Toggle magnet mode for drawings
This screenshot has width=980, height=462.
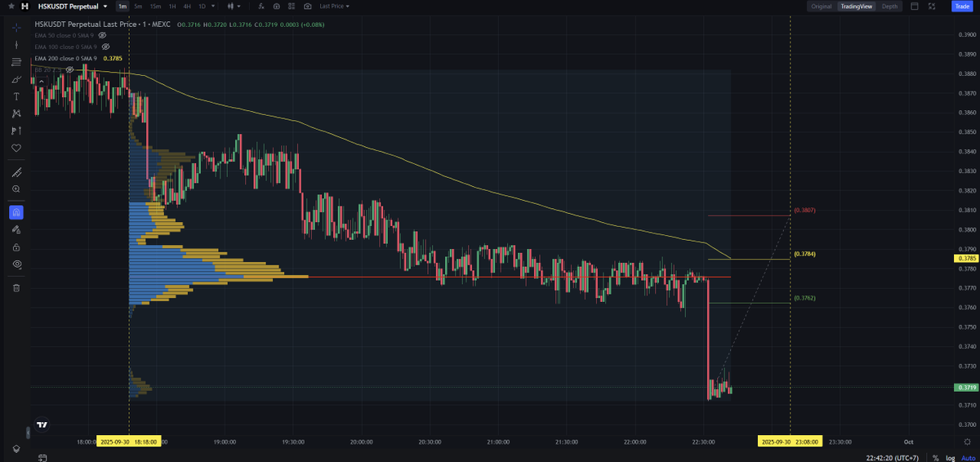pyautogui.click(x=16, y=212)
